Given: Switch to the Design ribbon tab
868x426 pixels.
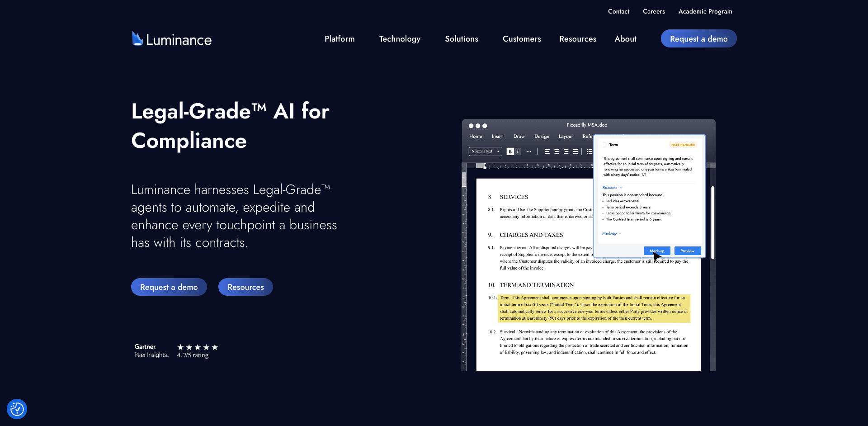Looking at the screenshot, I should coord(542,136).
